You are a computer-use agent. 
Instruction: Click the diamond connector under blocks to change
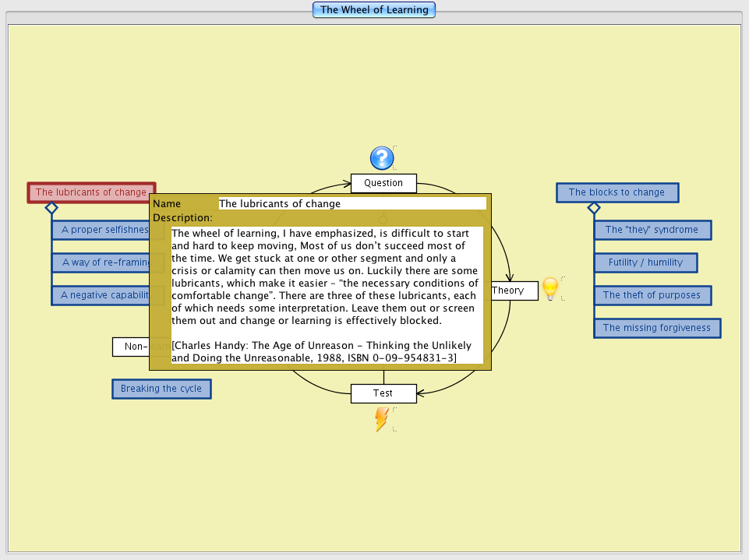click(x=594, y=208)
